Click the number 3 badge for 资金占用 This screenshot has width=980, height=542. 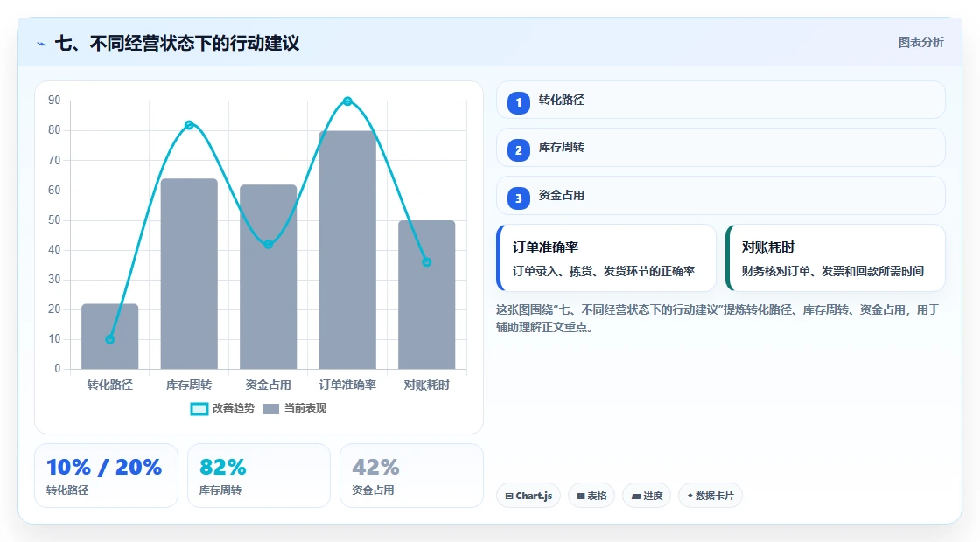518,198
